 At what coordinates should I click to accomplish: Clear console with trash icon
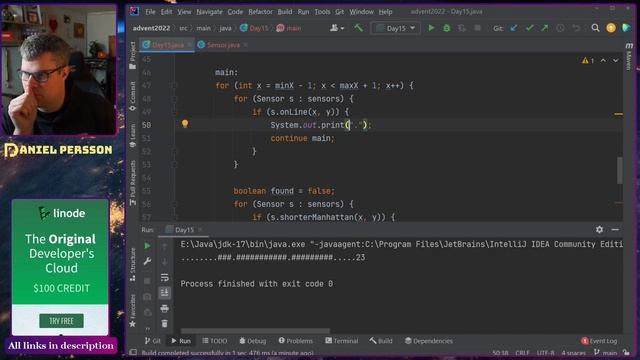click(x=164, y=324)
